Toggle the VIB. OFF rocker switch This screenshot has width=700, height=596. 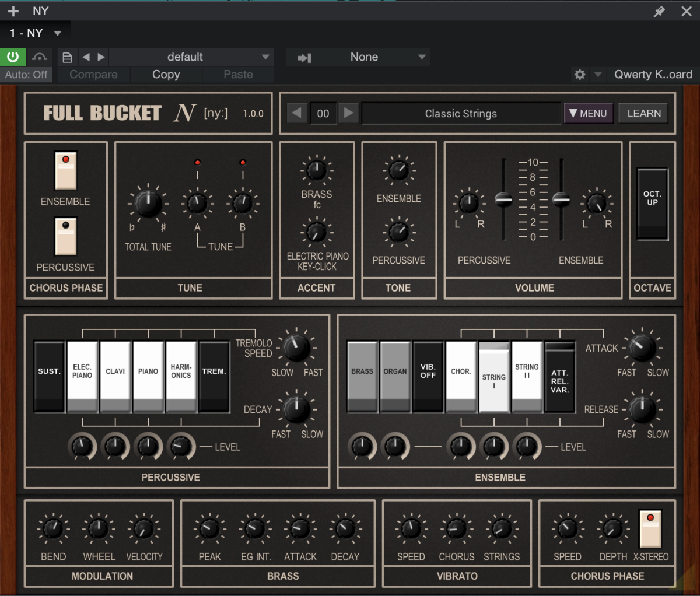pyautogui.click(x=428, y=377)
